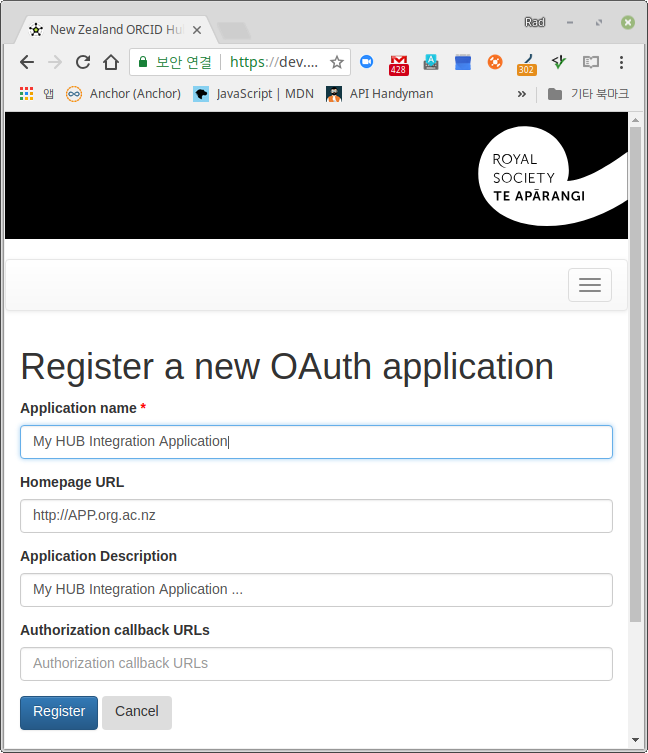648x753 pixels.
Task: Open the Zoom extension icon
Action: pos(367,61)
